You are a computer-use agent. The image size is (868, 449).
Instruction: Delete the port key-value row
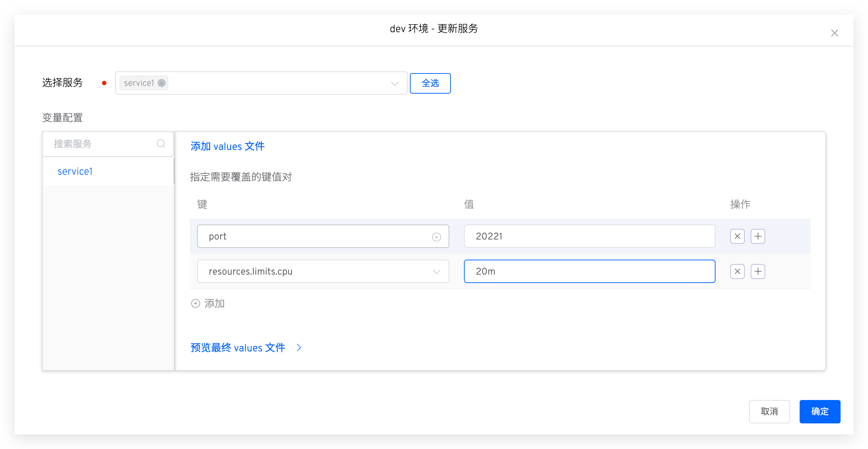[737, 236]
